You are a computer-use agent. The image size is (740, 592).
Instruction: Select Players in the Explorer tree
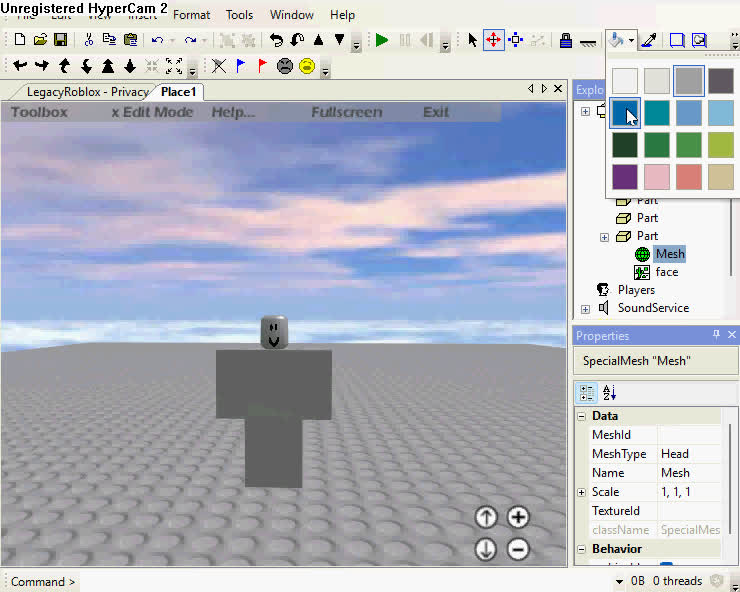[636, 290]
